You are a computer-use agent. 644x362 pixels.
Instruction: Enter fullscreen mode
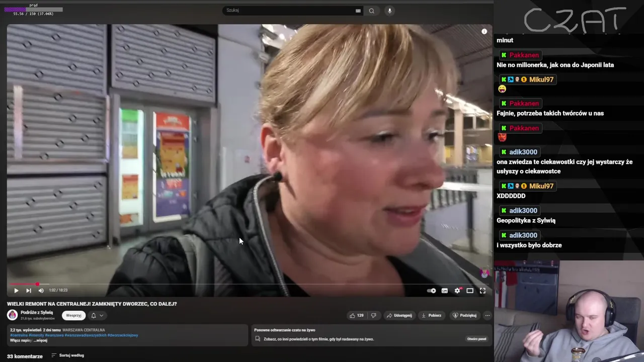[x=482, y=291]
